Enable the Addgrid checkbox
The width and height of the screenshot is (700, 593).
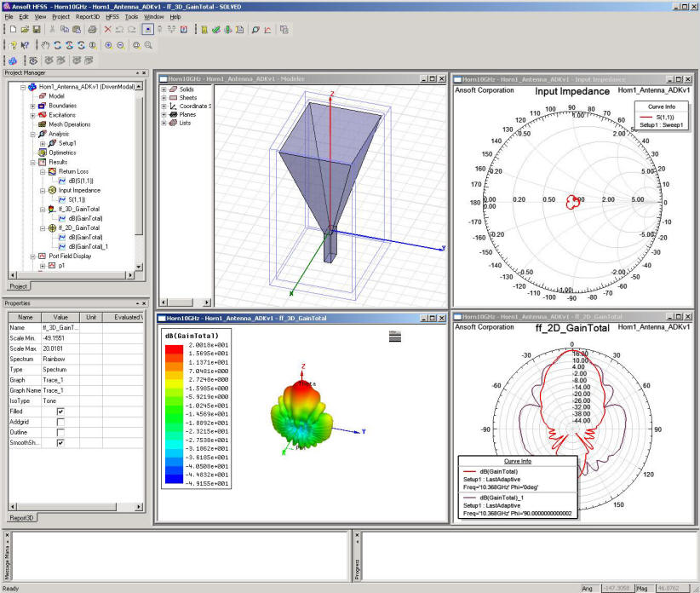(60, 422)
